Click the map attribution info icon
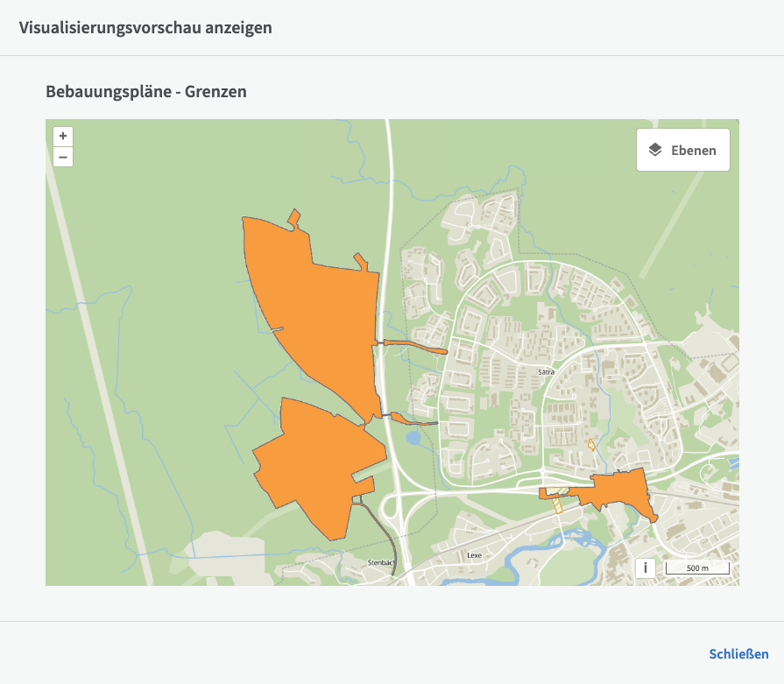 tap(646, 568)
